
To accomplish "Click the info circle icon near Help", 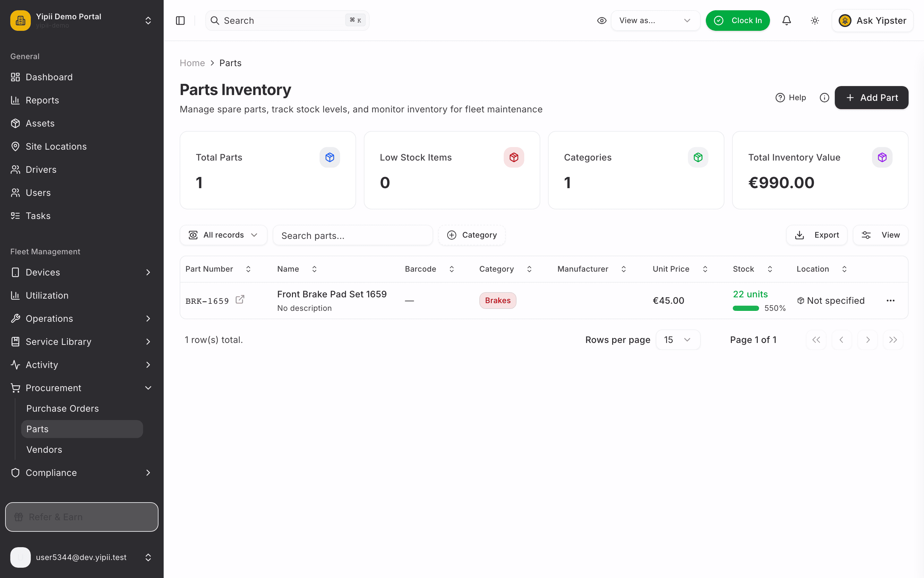I will click(x=824, y=98).
